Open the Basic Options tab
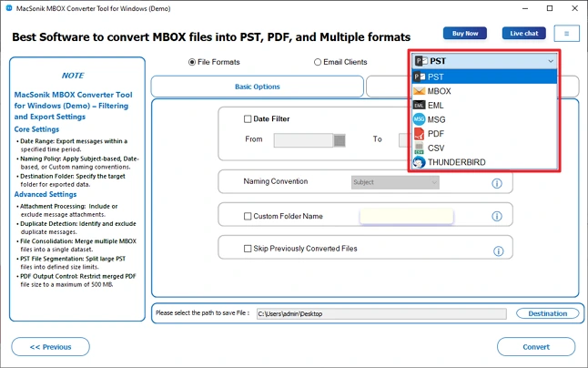Viewport: 588px width, 368px height. point(258,87)
